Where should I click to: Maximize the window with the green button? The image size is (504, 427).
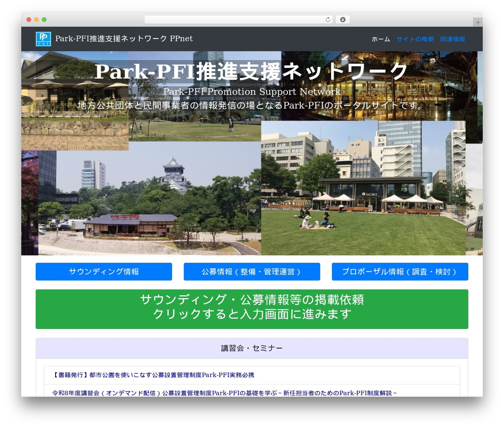[44, 19]
